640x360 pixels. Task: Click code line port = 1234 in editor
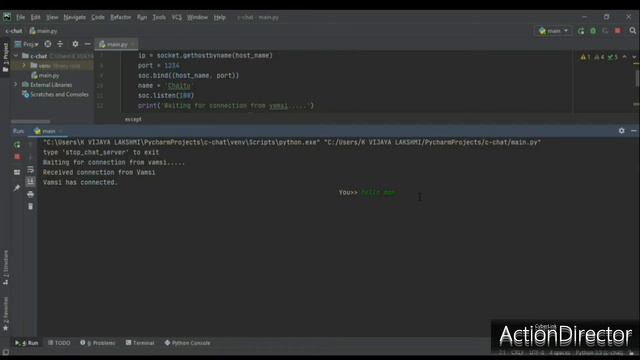(x=158, y=66)
